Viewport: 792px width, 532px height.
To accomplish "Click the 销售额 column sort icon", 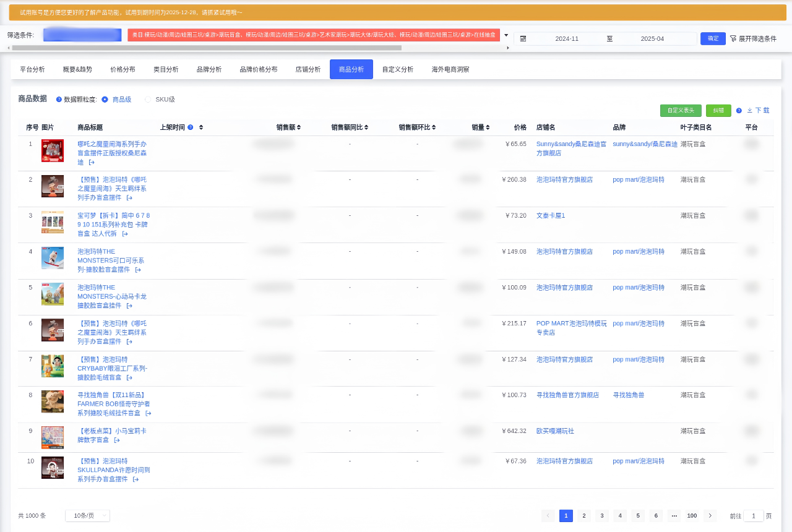I will (x=299, y=127).
